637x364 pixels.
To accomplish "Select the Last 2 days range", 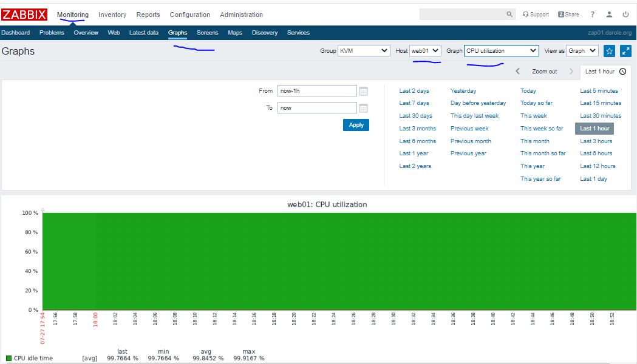I will [x=414, y=91].
